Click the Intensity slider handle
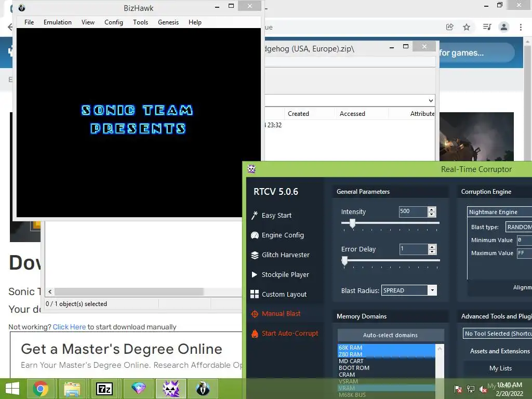532x399 pixels. click(353, 223)
